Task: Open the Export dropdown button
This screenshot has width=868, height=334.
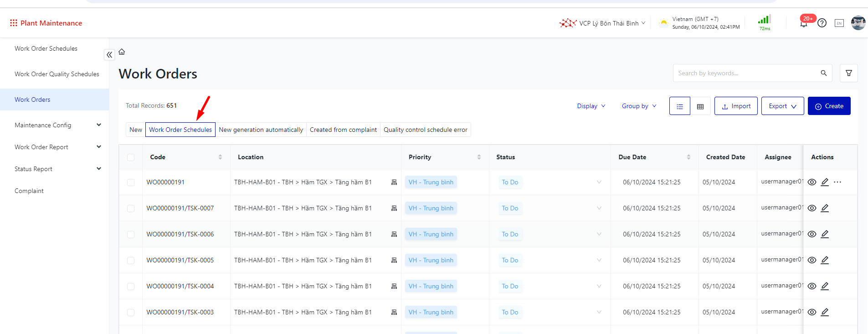Action: pyautogui.click(x=782, y=106)
